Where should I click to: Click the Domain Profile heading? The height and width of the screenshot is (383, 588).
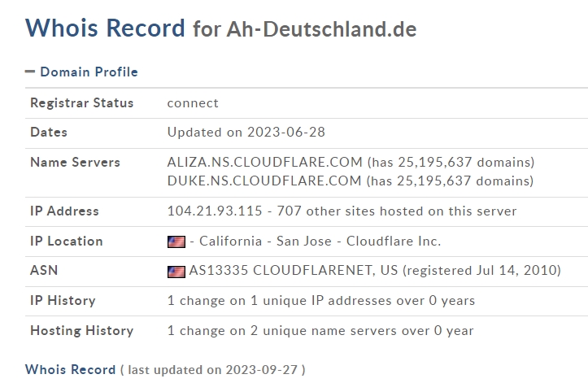[x=89, y=72]
